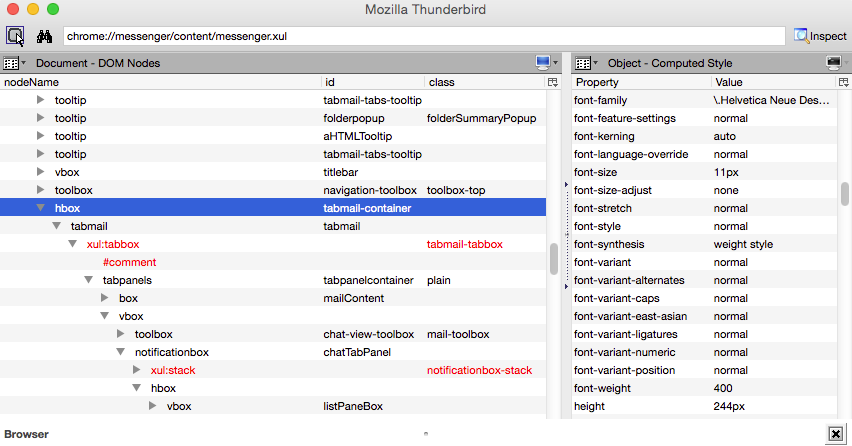Open the Document DOM Nodes viewer list menu
The height and width of the screenshot is (446, 852).
coord(14,63)
